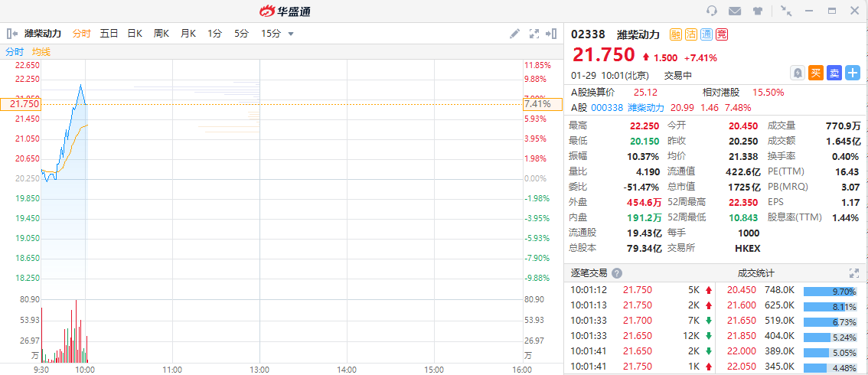Image resolution: width=868 pixels, height=375 pixels.
Task: Click the orange 融 margin tag
Action: pos(676,34)
